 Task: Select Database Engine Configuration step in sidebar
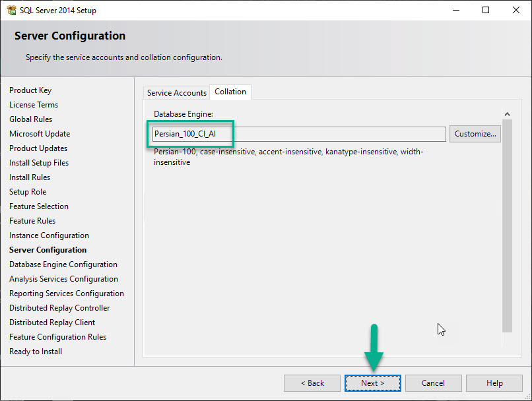click(x=63, y=264)
